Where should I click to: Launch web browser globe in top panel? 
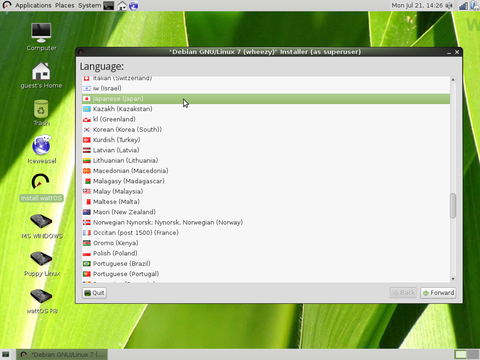134,6
